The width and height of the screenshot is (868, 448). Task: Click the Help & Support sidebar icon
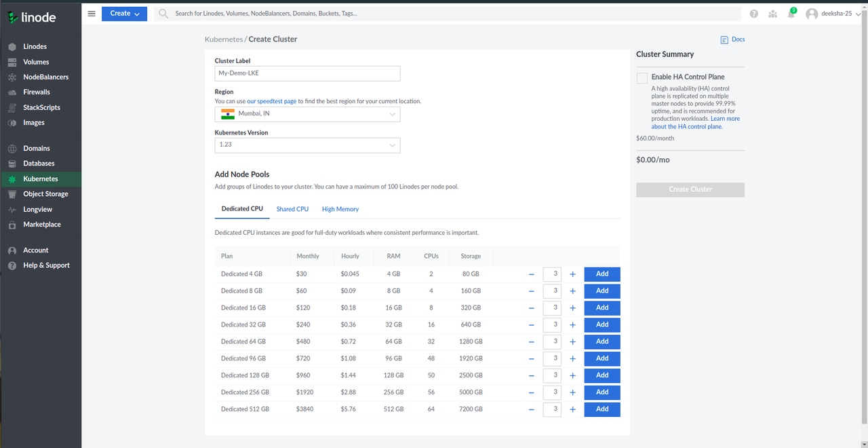click(x=12, y=265)
